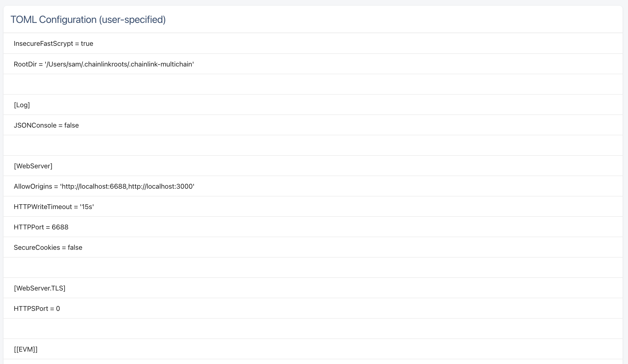Click the [Log] section header row

coord(22,105)
